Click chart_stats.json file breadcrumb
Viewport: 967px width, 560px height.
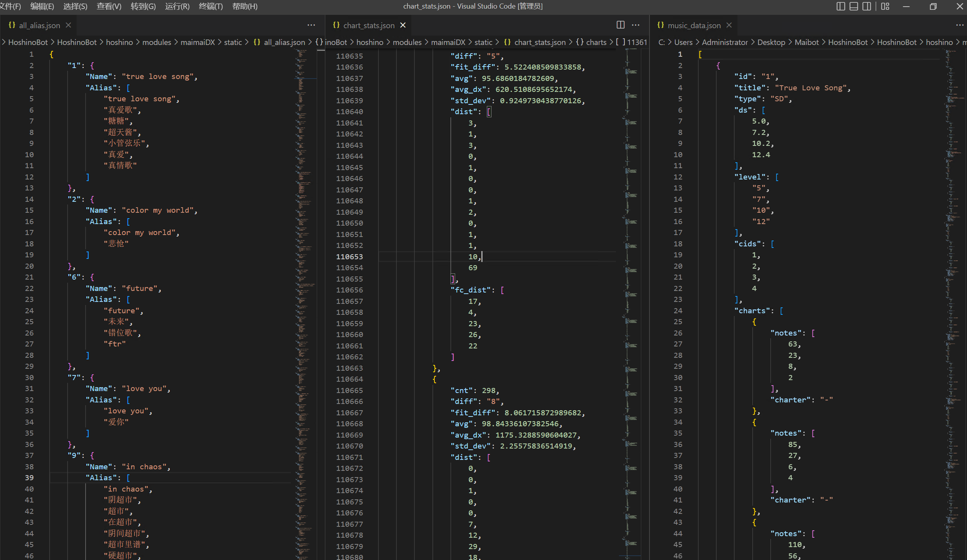point(540,42)
